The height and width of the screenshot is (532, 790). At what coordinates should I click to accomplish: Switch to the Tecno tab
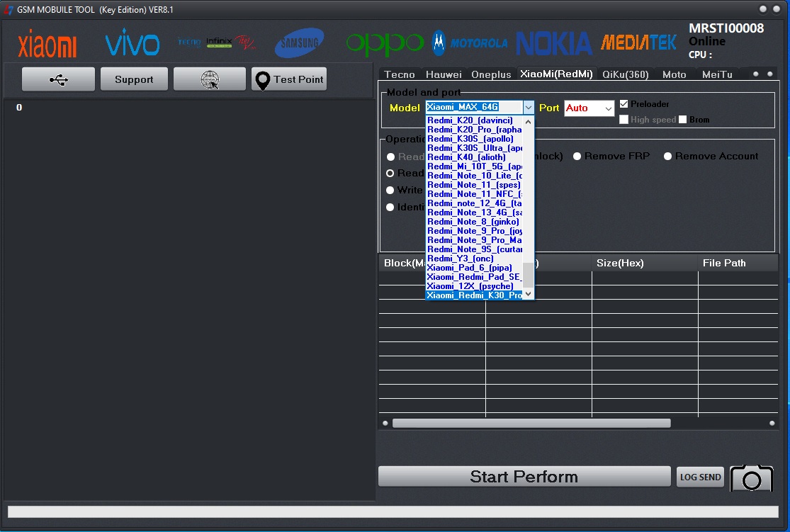pos(400,74)
